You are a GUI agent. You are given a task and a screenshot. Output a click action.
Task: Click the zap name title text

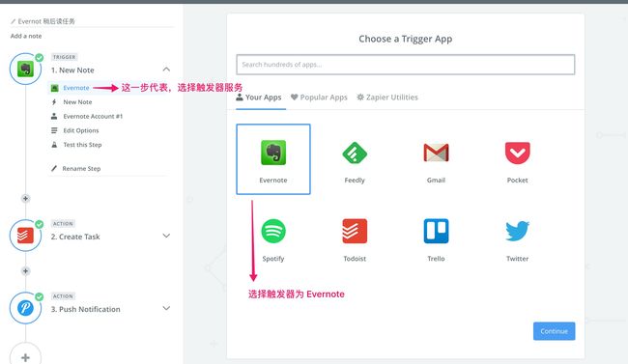[x=46, y=21]
